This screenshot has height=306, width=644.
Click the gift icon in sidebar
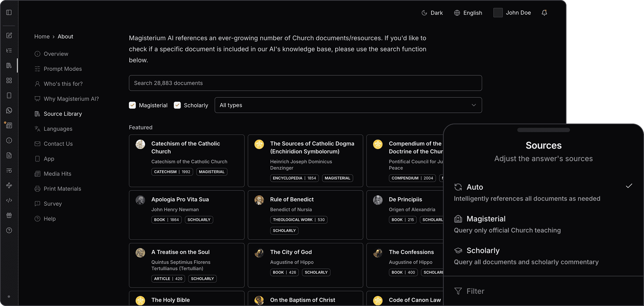coord(9,215)
